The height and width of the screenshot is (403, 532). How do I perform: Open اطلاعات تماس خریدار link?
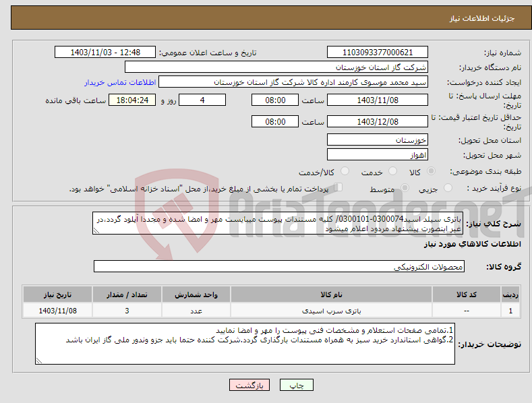coord(120,82)
